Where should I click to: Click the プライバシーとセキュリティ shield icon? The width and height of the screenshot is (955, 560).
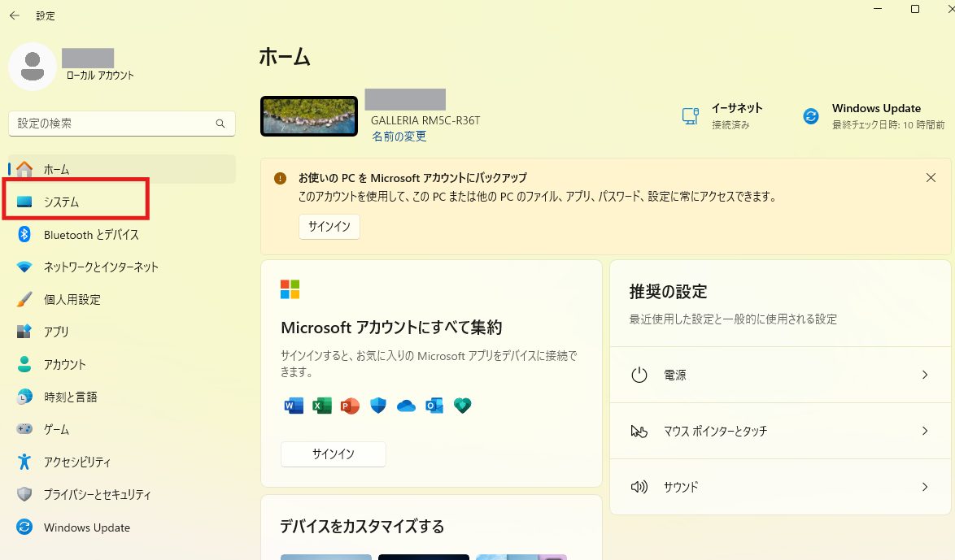pyautogui.click(x=24, y=494)
